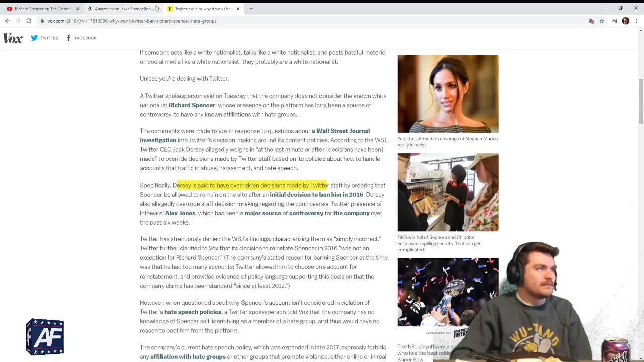Minimize the Chrome window
The height and width of the screenshot is (362, 644).
point(605,8)
